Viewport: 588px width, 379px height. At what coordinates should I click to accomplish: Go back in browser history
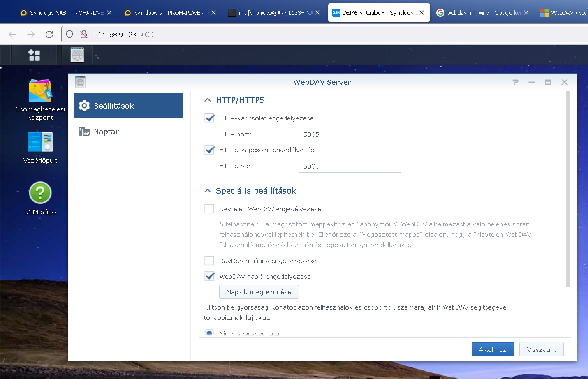12,35
